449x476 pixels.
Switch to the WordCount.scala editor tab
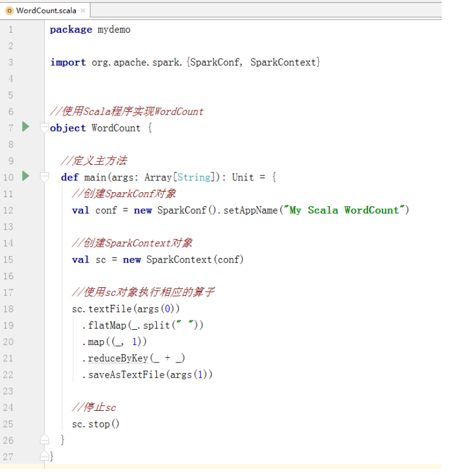coord(46,11)
